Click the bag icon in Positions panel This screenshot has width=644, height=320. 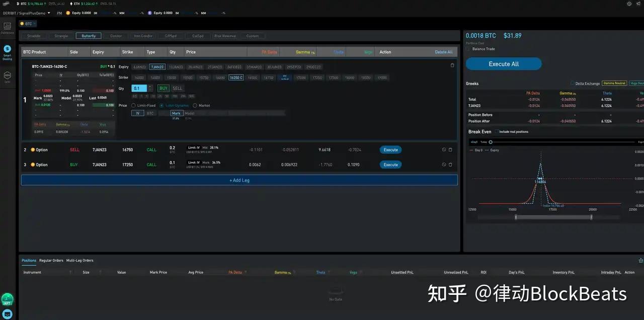(640, 260)
